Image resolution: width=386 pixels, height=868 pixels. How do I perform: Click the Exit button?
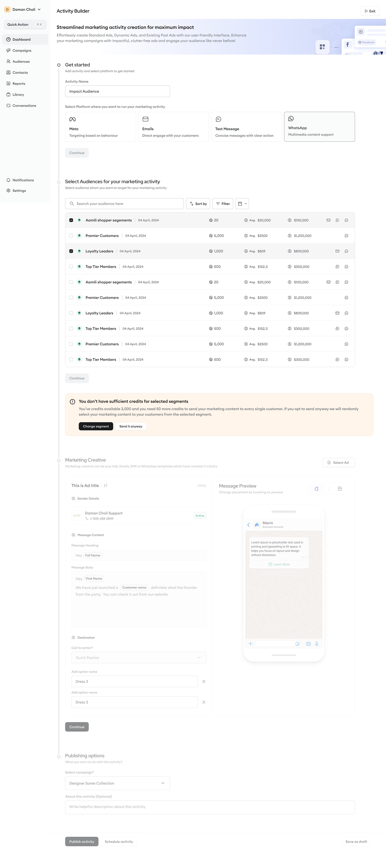click(370, 11)
